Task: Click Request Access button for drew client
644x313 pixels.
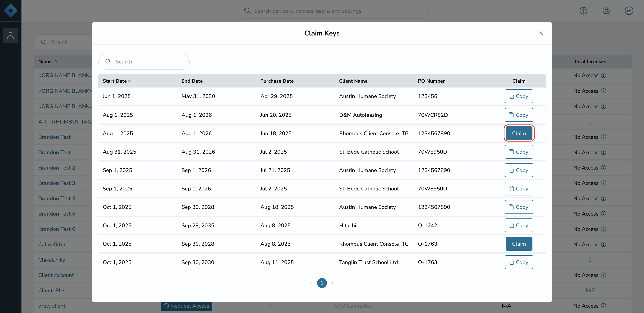Action: (x=186, y=306)
